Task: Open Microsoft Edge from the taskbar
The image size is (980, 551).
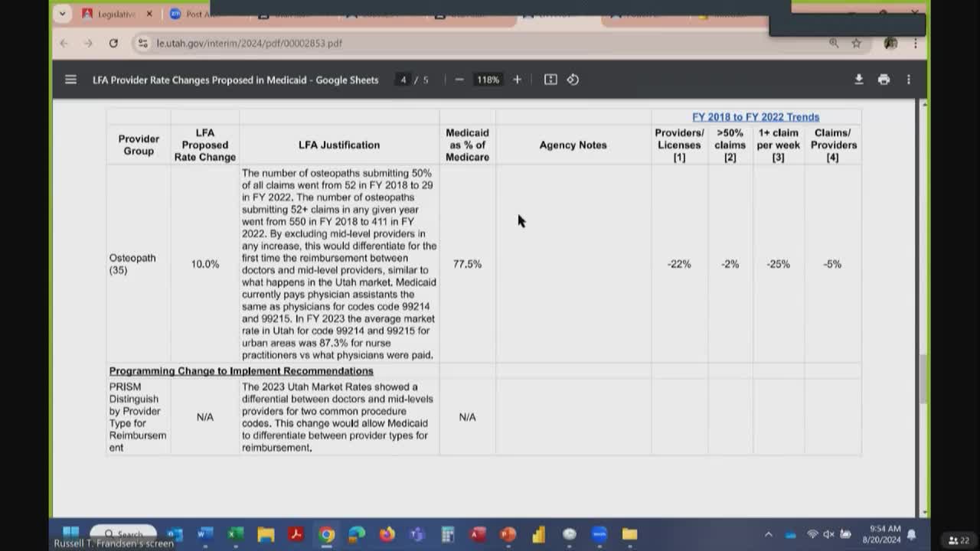Action: pos(357,534)
